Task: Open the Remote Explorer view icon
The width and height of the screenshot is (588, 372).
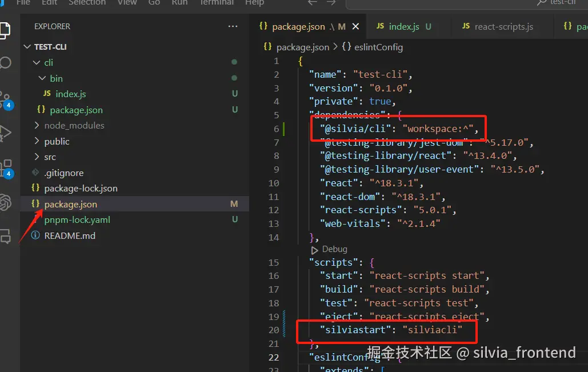Action: [x=5, y=236]
